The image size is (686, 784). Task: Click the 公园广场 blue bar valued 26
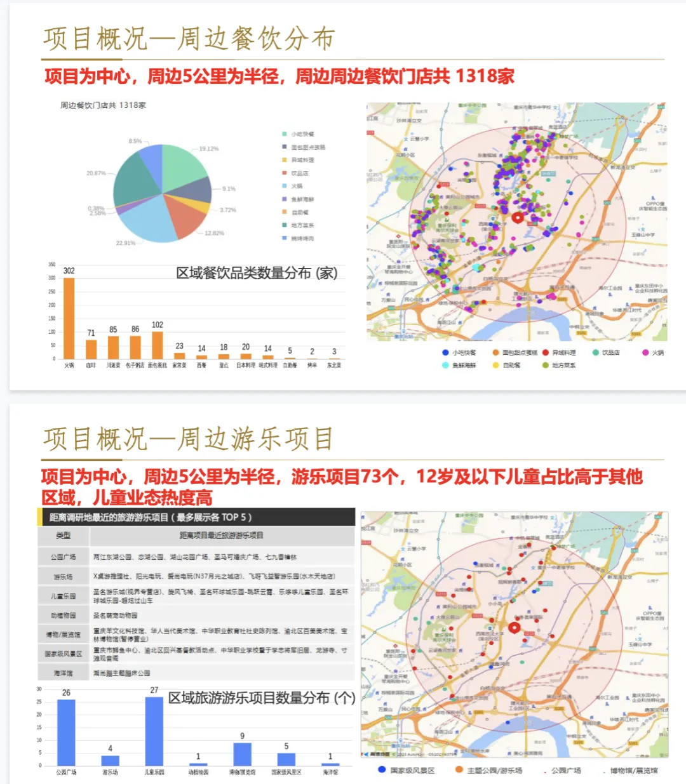click(66, 732)
